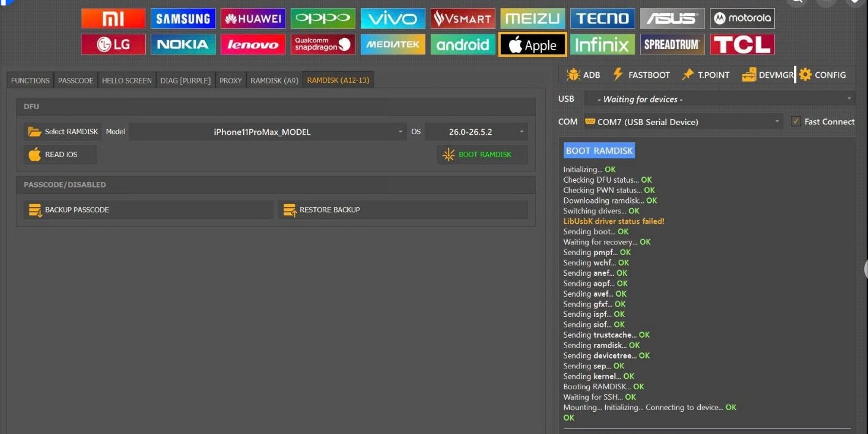Click the 'Booting RAMDISK... OK' log line

(x=603, y=387)
